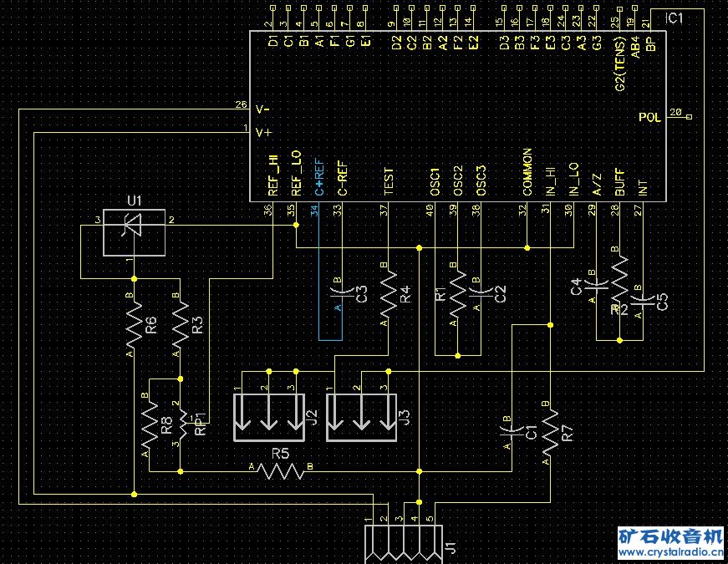Select the C5 capacitor symbol
The height and width of the screenshot is (564, 728).
tap(643, 300)
